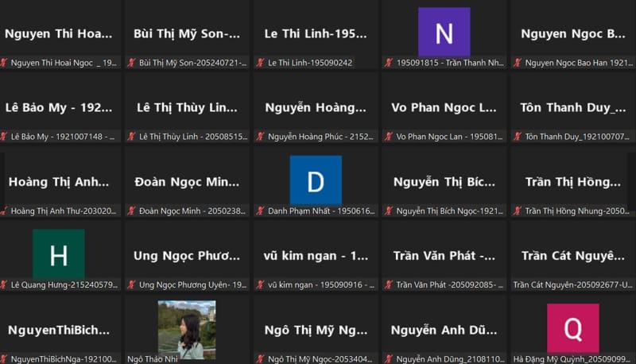Open Ngô Thảo Nhi's profile photo tile
Image resolution: width=636 pixels, height=364 pixels.
[187, 328]
